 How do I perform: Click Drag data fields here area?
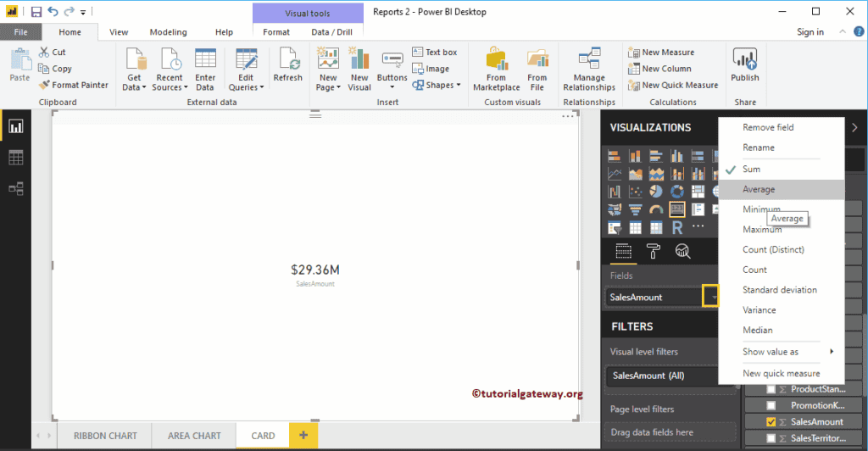pyautogui.click(x=670, y=432)
